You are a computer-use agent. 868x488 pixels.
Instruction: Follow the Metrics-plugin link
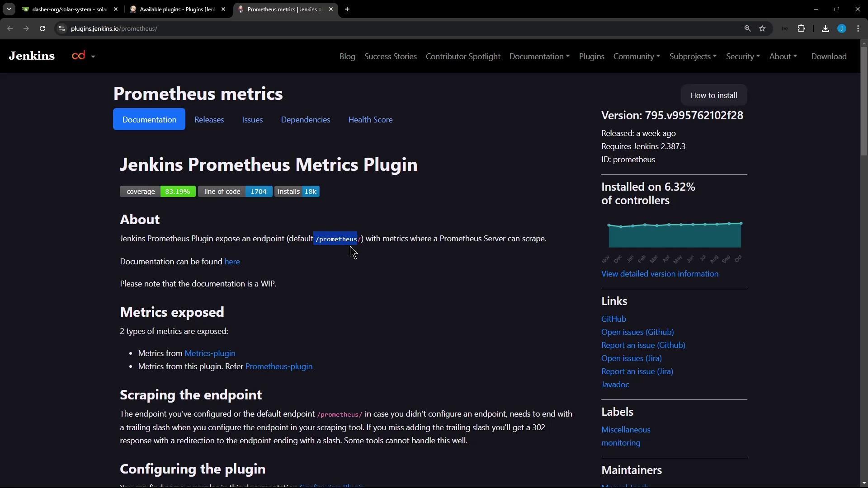[210, 353]
